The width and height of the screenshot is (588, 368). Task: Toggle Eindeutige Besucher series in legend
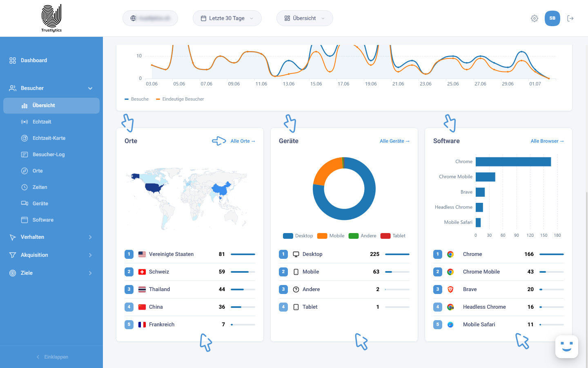pyautogui.click(x=180, y=99)
